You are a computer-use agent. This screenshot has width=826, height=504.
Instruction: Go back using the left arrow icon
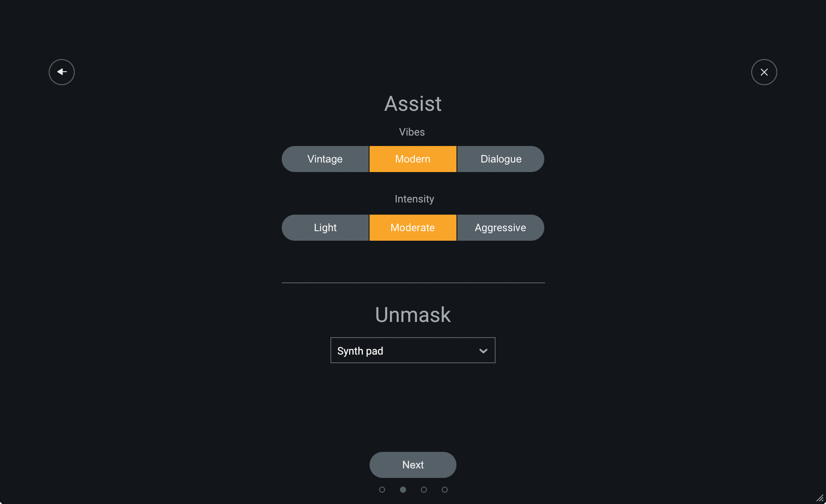click(x=62, y=72)
